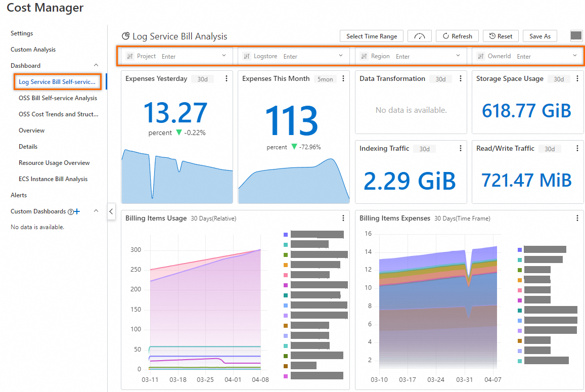Expand the Region filter dropdown
This screenshot has height=392, width=585.
(x=458, y=56)
